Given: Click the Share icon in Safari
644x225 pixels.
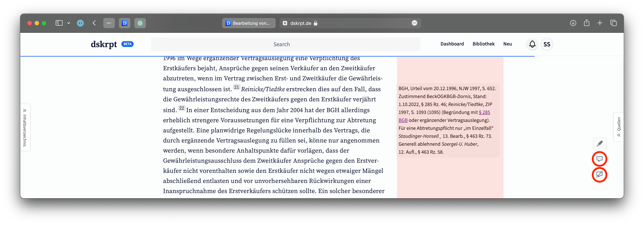Looking at the screenshot, I should [587, 23].
